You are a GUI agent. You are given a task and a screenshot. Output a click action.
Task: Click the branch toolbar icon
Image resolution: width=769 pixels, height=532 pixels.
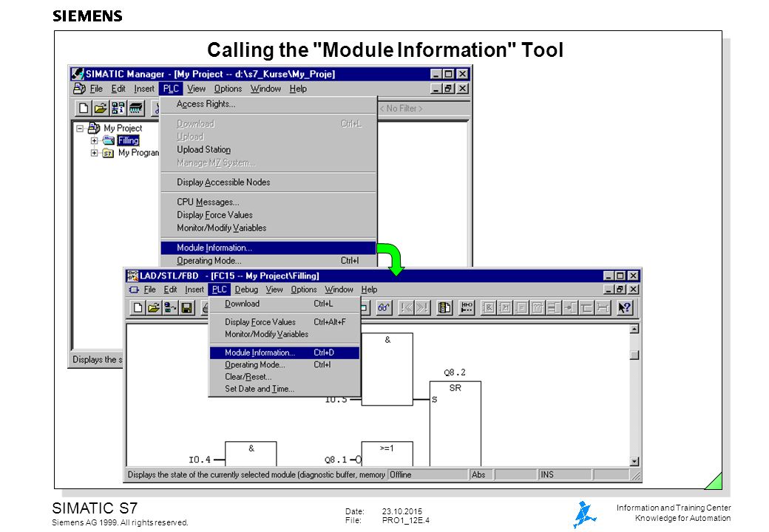coord(586,307)
